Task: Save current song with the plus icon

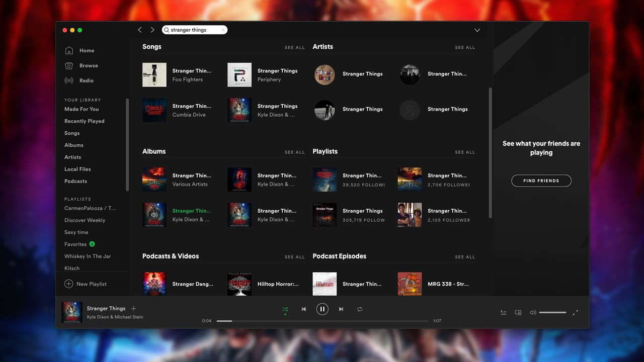Action: (134, 309)
